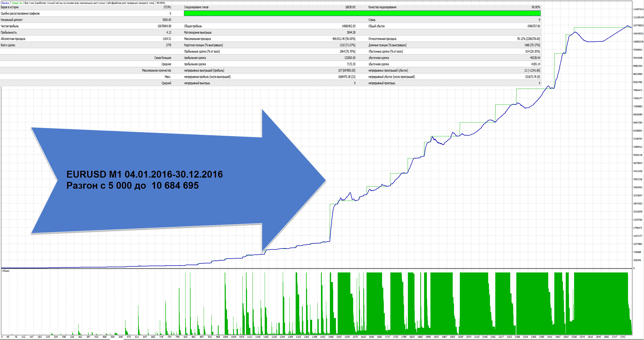Select initial deposit value '5000.00'
This screenshot has height=340, width=644.
(x=167, y=20)
